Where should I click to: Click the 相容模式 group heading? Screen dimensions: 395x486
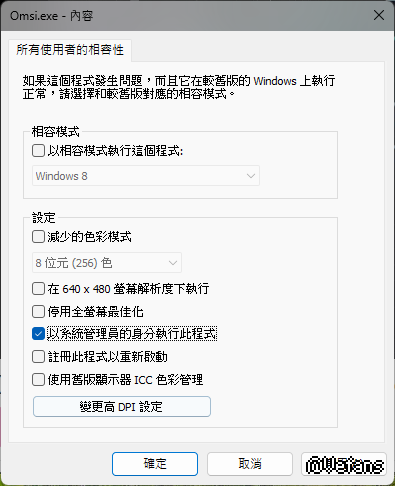tap(56, 132)
